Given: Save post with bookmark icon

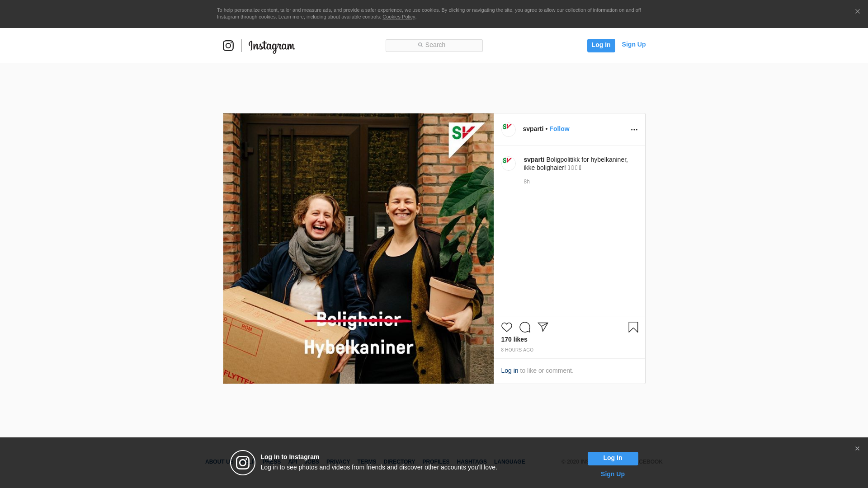Looking at the screenshot, I should (x=633, y=327).
